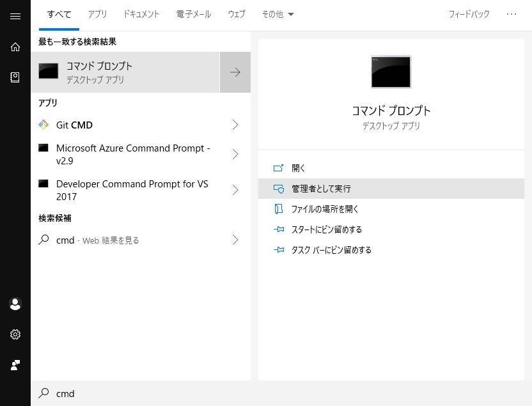532x406 pixels.
Task: Open the その他 dropdown
Action: click(278, 14)
